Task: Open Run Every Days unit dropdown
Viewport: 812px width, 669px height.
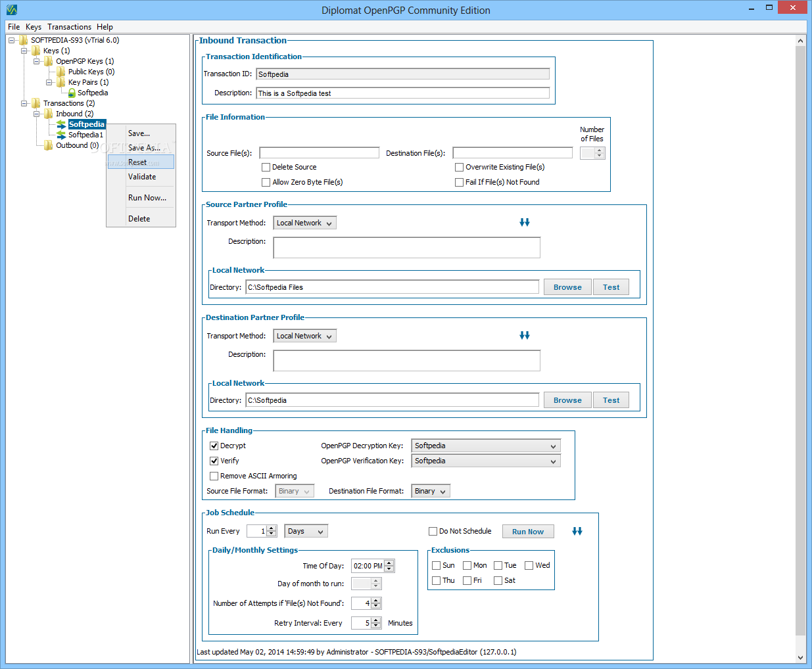Action: [306, 531]
